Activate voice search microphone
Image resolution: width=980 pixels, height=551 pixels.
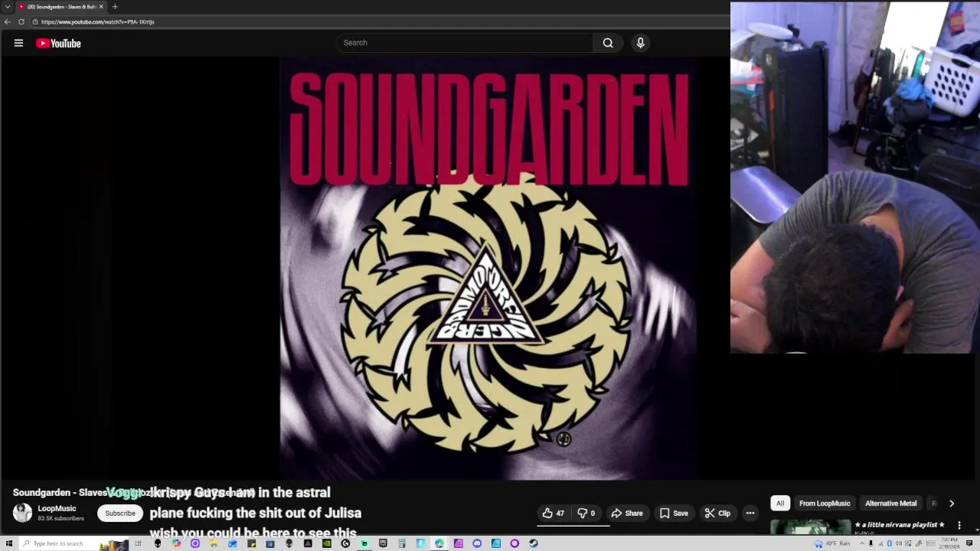click(x=641, y=43)
